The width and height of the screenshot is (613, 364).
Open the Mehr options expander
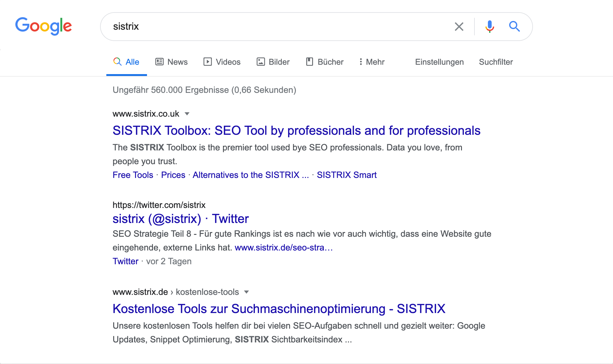[372, 62]
